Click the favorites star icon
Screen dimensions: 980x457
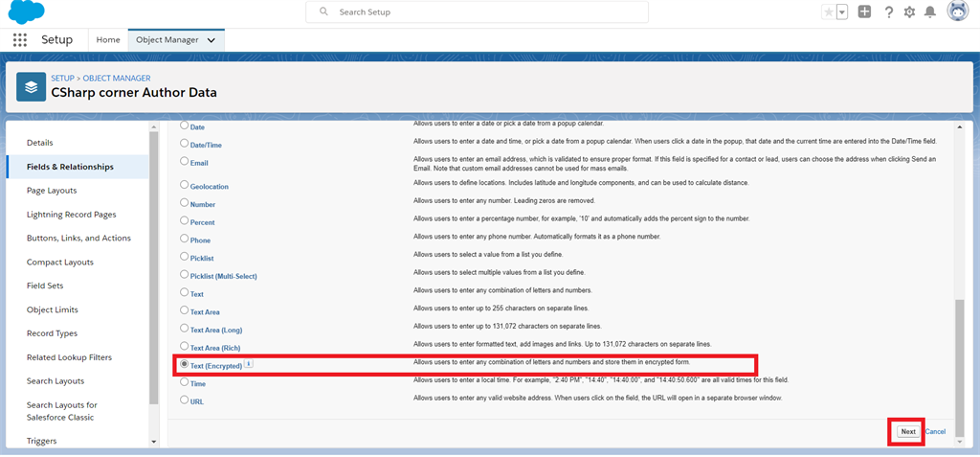(828, 11)
